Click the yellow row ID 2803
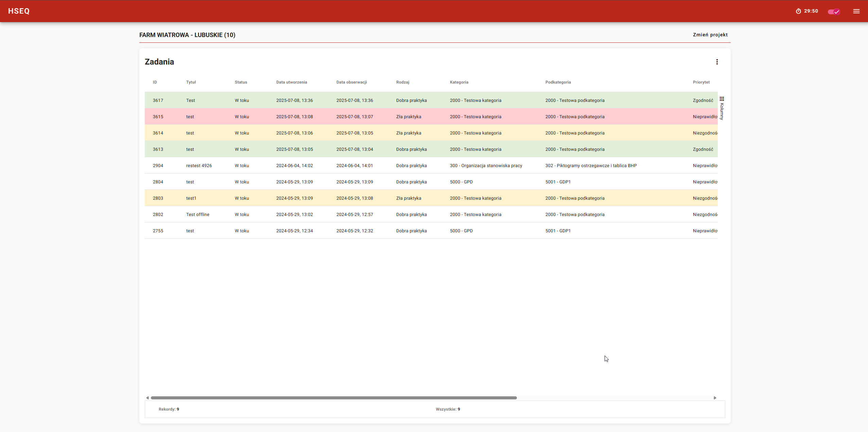Image resolution: width=868 pixels, height=432 pixels. (158, 198)
